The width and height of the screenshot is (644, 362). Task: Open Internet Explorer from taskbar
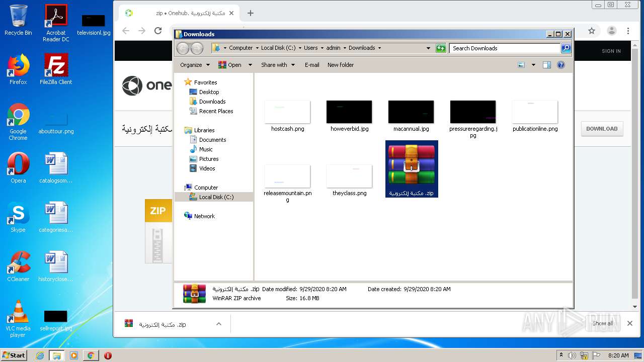40,355
